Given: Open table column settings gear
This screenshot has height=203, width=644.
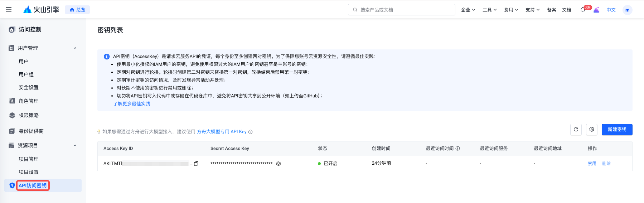Looking at the screenshot, I should pyautogui.click(x=592, y=130).
